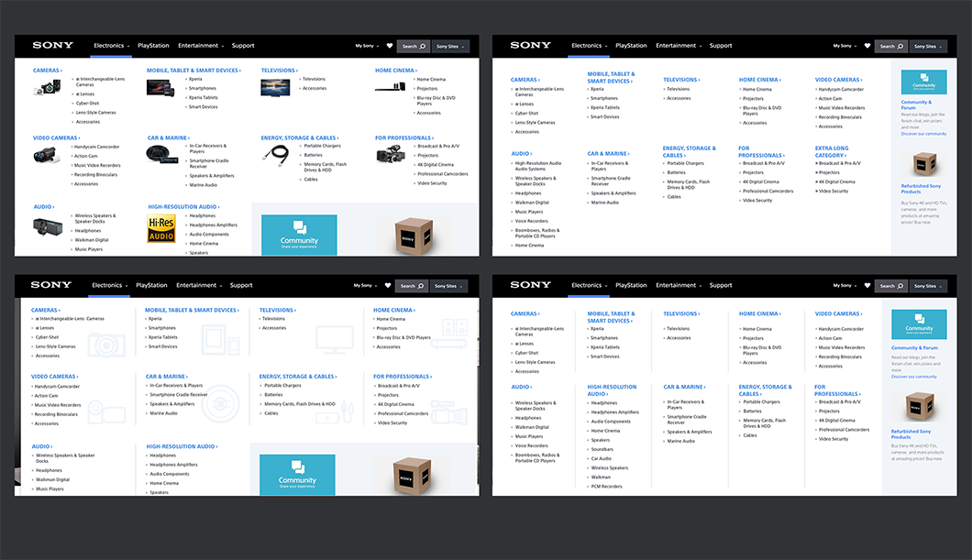The height and width of the screenshot is (560, 972).
Task: Click the cardboard Sony box in the outline-icon mockup
Action: tap(412, 476)
